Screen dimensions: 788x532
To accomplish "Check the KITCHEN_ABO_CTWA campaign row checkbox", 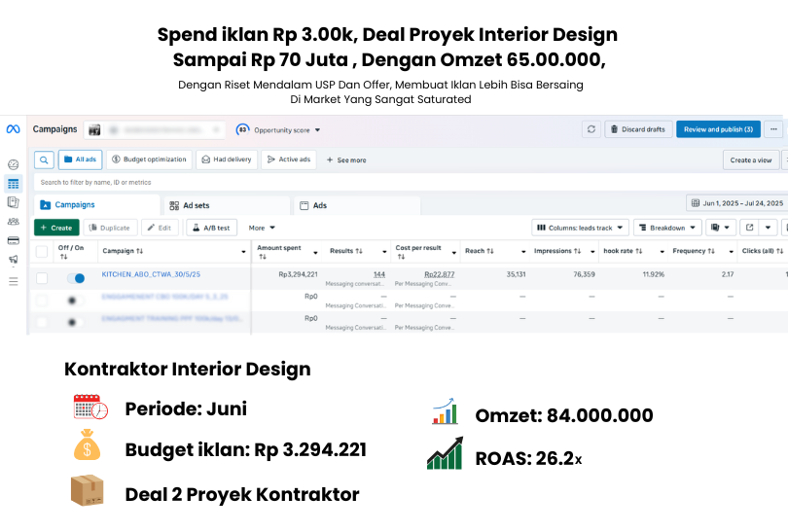I will coord(42,278).
